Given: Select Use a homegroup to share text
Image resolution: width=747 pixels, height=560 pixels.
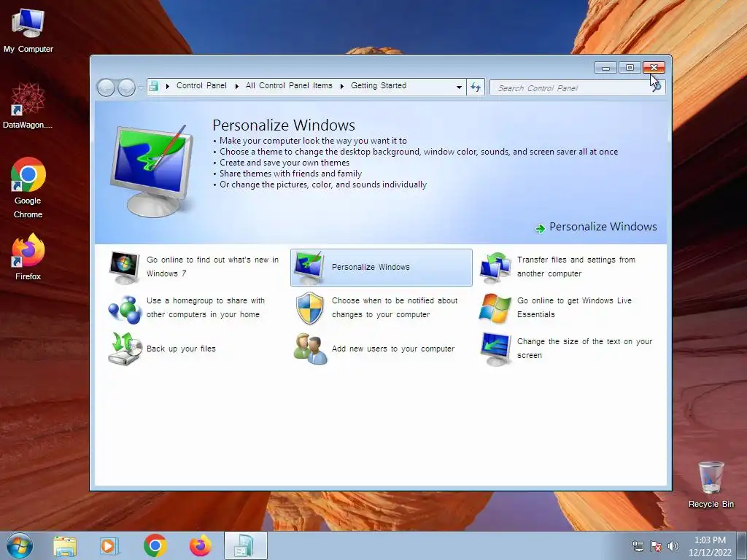Looking at the screenshot, I should click(205, 308).
